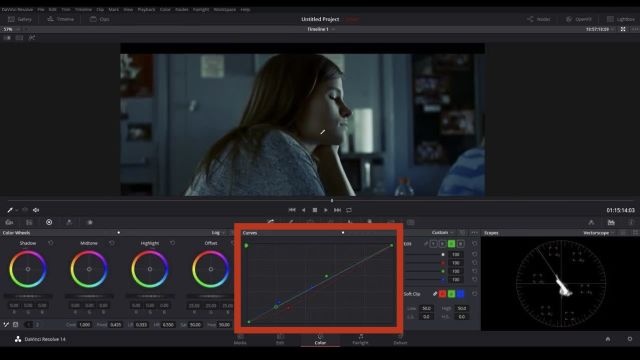Reset the Soft Clip settings
The image size is (640, 360).
pos(474,293)
